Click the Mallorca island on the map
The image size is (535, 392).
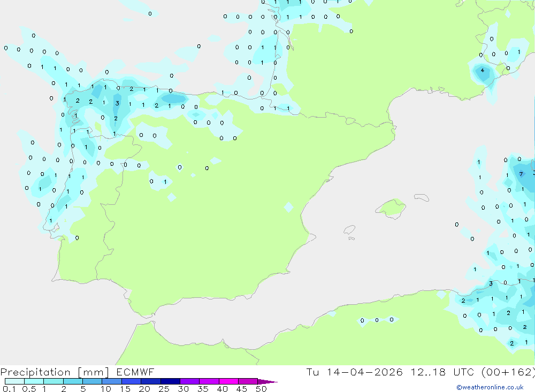click(391, 208)
